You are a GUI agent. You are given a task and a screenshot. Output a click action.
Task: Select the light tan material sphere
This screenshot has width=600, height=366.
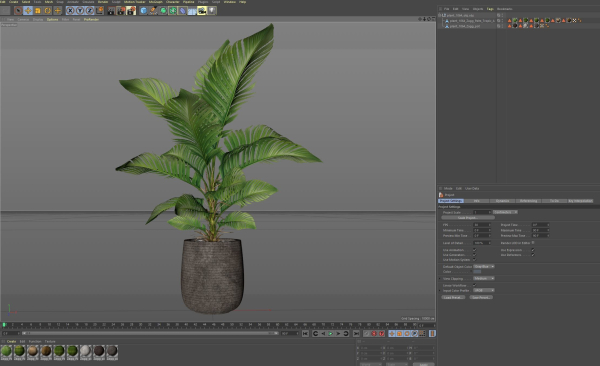[33, 351]
